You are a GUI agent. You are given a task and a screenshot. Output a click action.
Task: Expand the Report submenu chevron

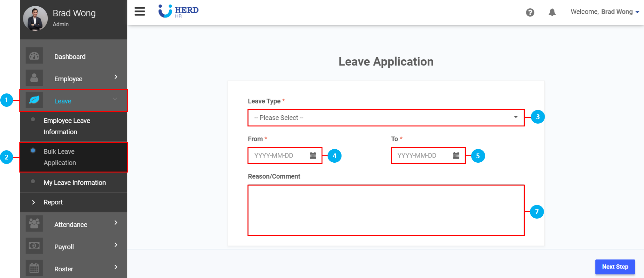(x=33, y=202)
